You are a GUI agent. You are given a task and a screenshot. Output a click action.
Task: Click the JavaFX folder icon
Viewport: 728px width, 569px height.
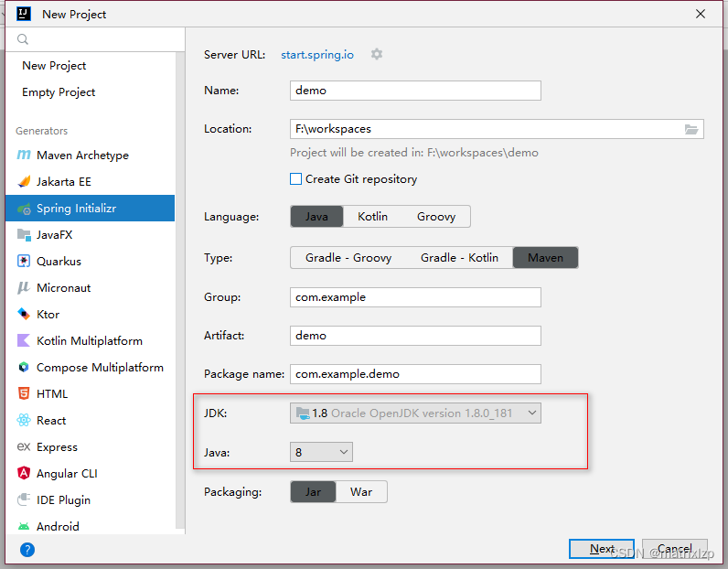[x=24, y=234]
